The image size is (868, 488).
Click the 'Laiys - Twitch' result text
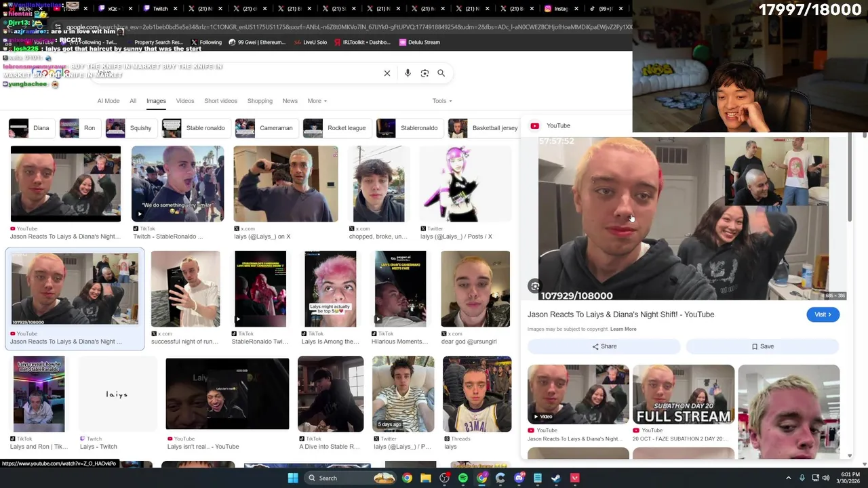98,447
